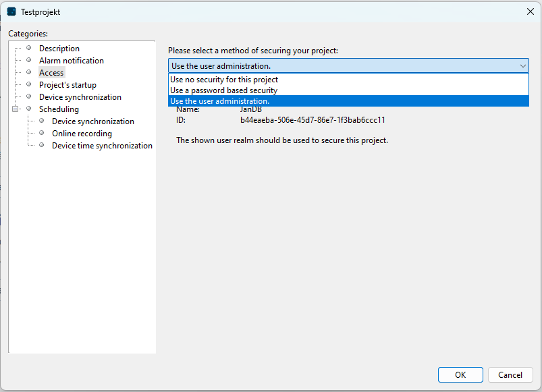The width and height of the screenshot is (542, 392).
Task: Select the Access category
Action: tap(51, 73)
